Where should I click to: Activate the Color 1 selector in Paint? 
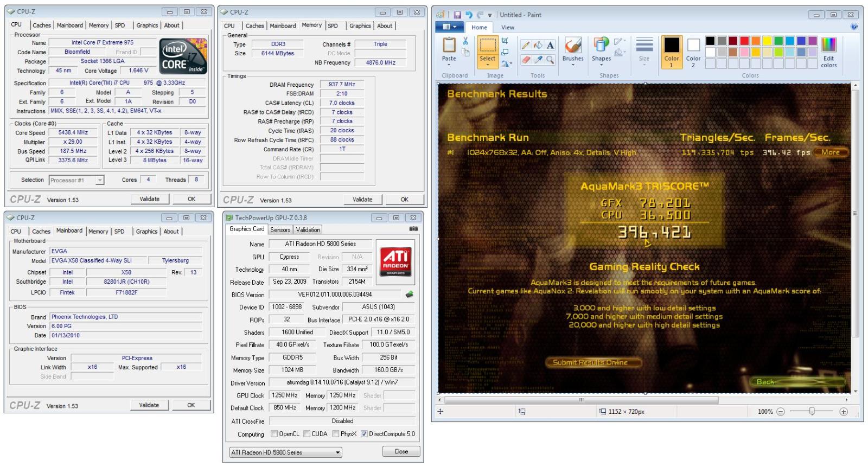click(672, 52)
